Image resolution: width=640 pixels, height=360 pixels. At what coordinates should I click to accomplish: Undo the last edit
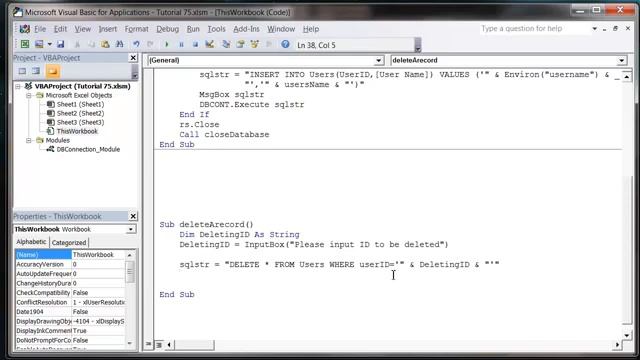coord(136,44)
